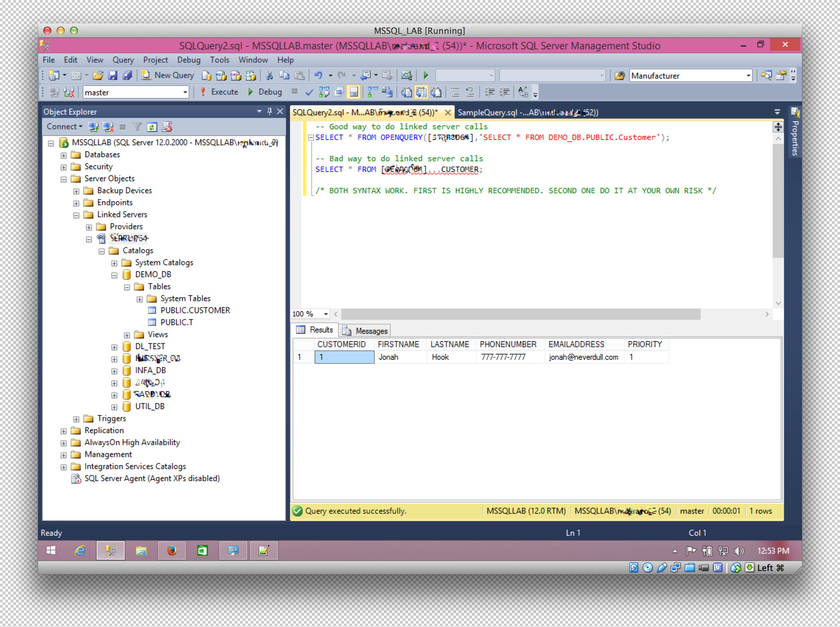Open the master database dropdown
Image resolution: width=840 pixels, height=627 pixels.
point(185,92)
